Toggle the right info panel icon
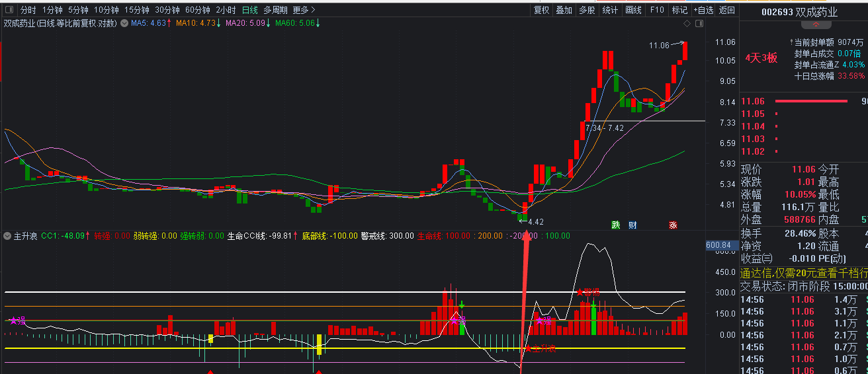Viewport: 868px width, 374px height. (x=699, y=24)
